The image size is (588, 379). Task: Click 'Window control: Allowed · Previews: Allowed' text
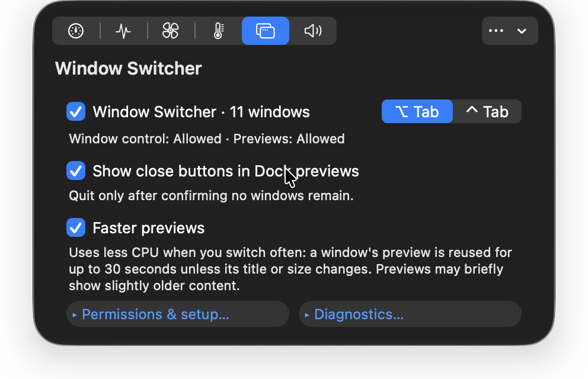point(207,139)
